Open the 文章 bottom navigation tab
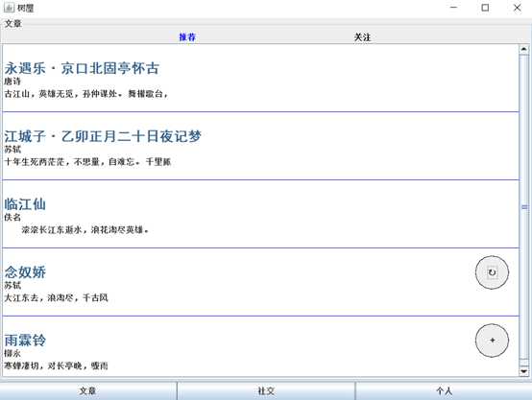 [88, 390]
